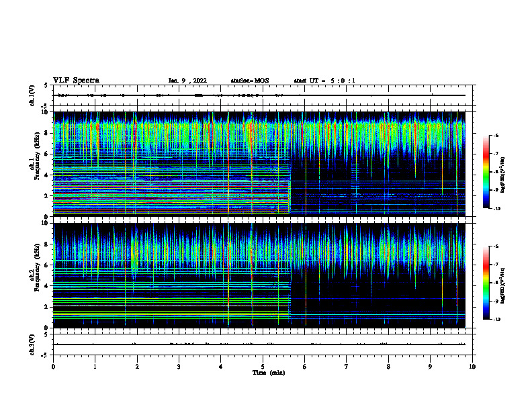Click the "station=MOS" label
Image resolution: width=532 pixels, height=411 pixels.
click(x=250, y=81)
